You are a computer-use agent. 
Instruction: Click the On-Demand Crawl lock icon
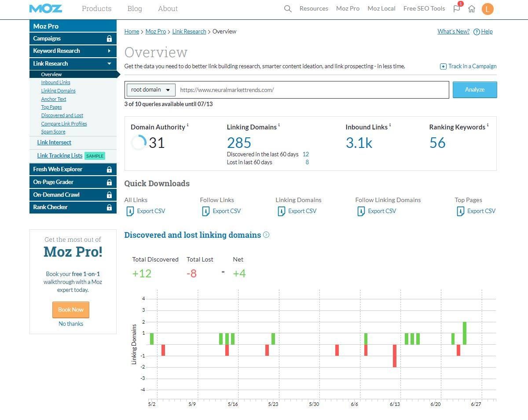click(x=109, y=195)
